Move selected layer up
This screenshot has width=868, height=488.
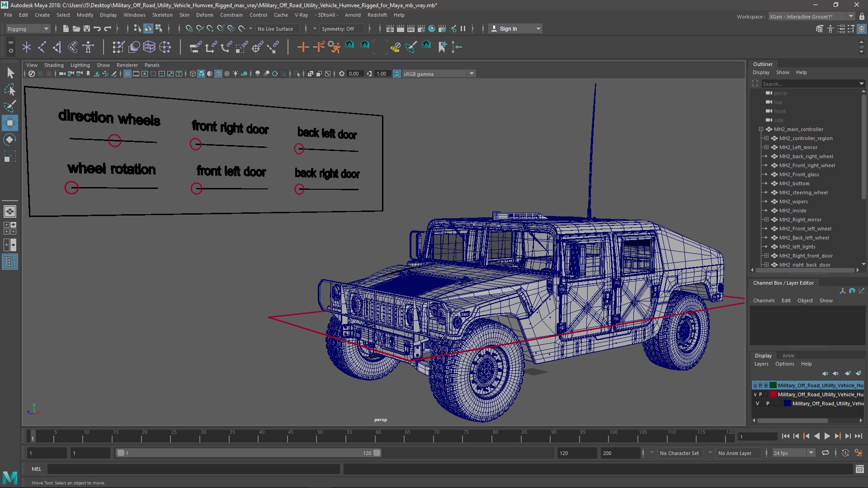click(x=825, y=373)
